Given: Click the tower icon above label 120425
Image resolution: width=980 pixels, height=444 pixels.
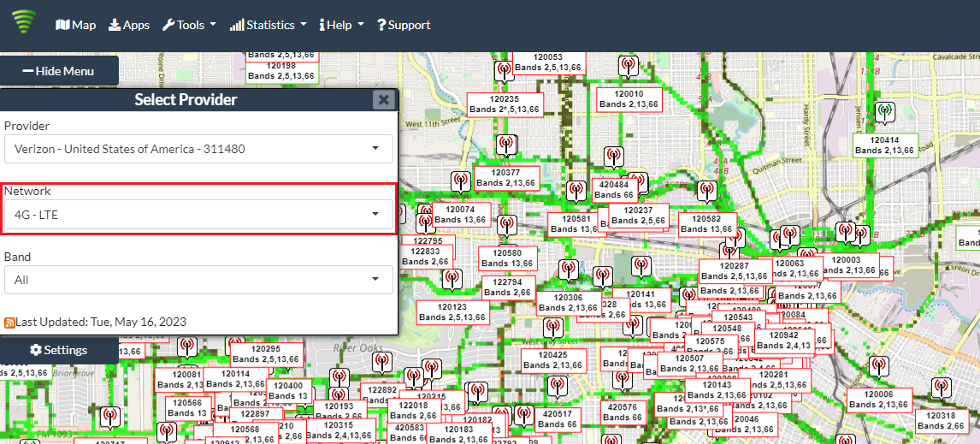Looking at the screenshot, I should tap(553, 328).
